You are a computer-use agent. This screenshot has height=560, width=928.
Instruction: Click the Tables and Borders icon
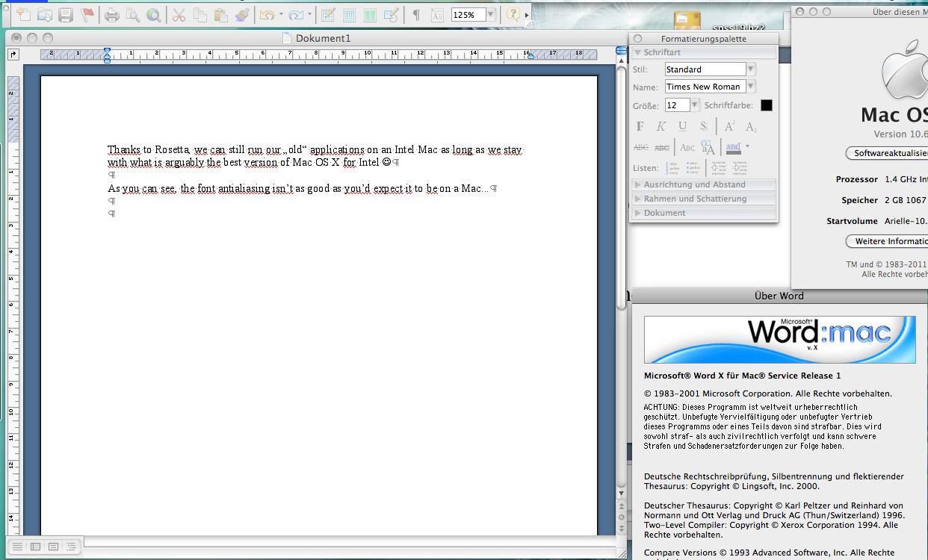coord(327,14)
